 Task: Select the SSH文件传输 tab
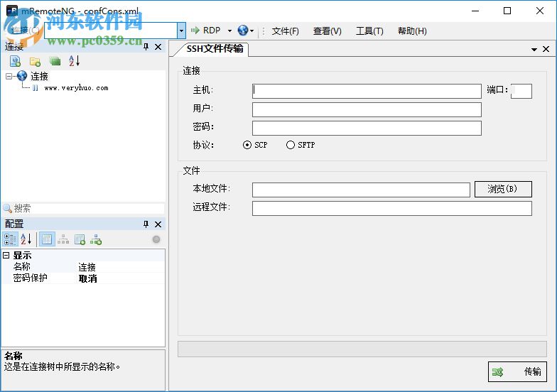(215, 48)
